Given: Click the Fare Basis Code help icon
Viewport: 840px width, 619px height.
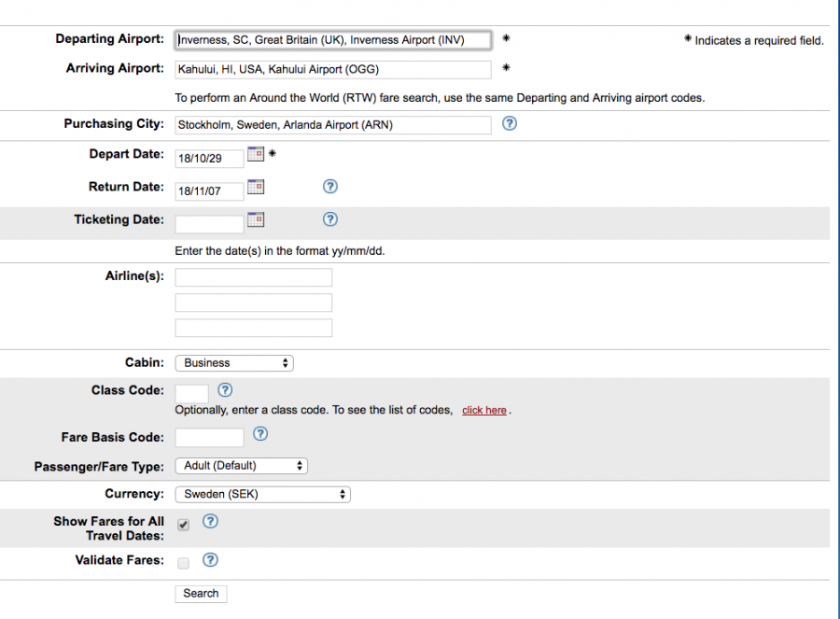Looking at the screenshot, I should pos(260,433).
